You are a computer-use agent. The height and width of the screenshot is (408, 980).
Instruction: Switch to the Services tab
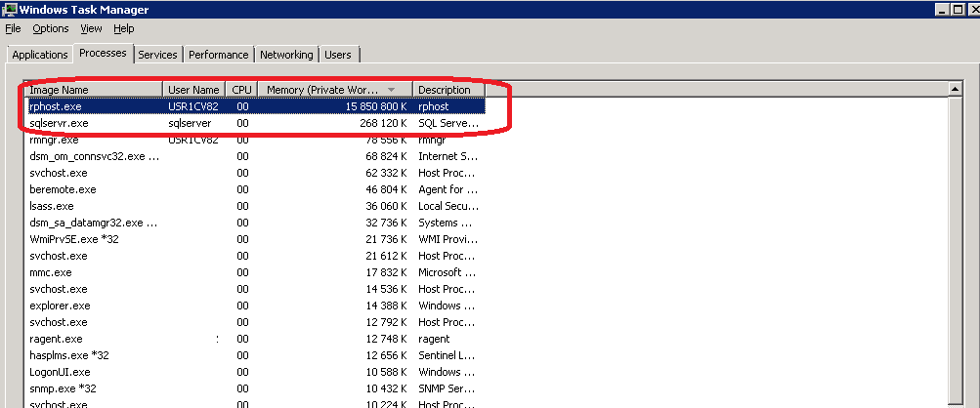[x=157, y=55]
